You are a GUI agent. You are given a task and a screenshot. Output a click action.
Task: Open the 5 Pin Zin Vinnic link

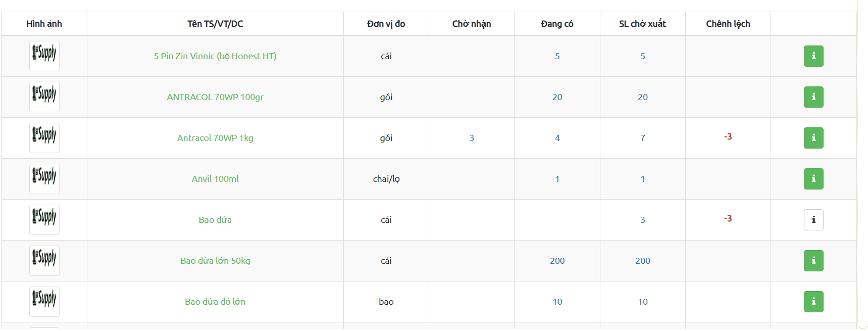[215, 56]
